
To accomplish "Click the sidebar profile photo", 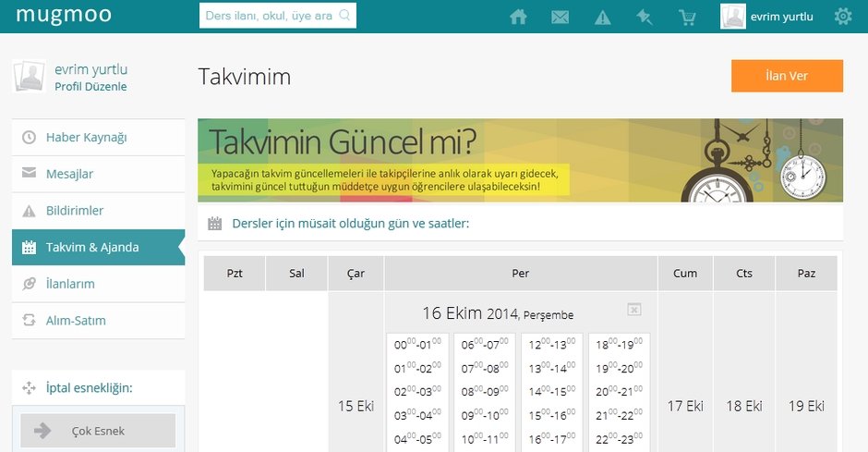I will (x=29, y=77).
